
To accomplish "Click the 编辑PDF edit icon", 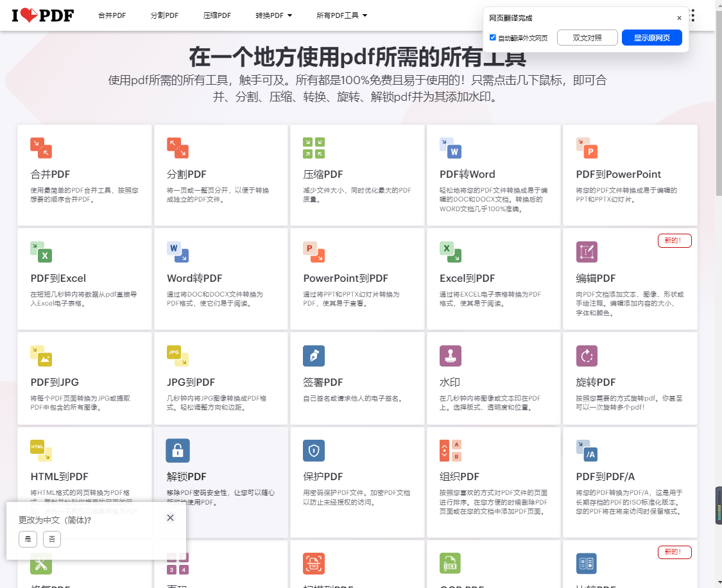I will pyautogui.click(x=587, y=252).
